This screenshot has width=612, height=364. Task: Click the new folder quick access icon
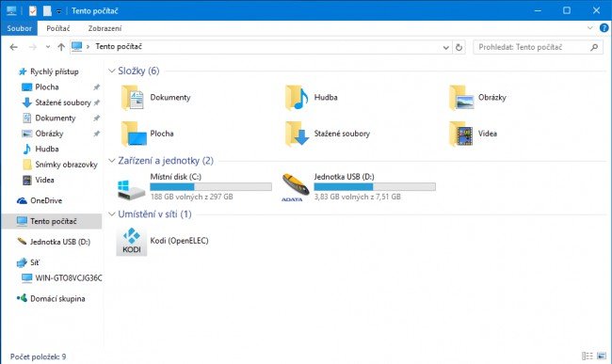pos(47,11)
